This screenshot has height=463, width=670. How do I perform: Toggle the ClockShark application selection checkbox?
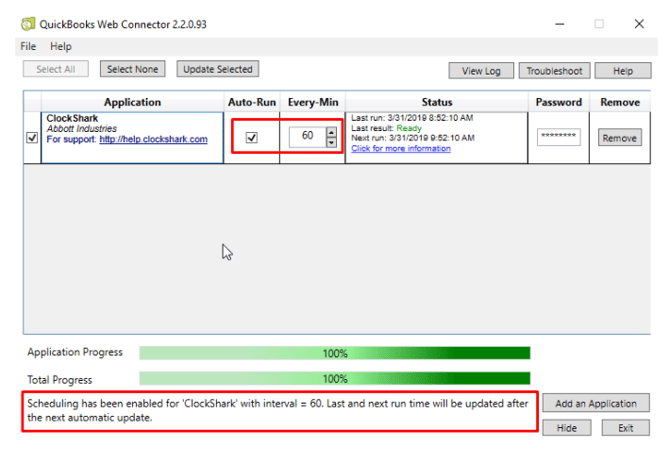32,138
